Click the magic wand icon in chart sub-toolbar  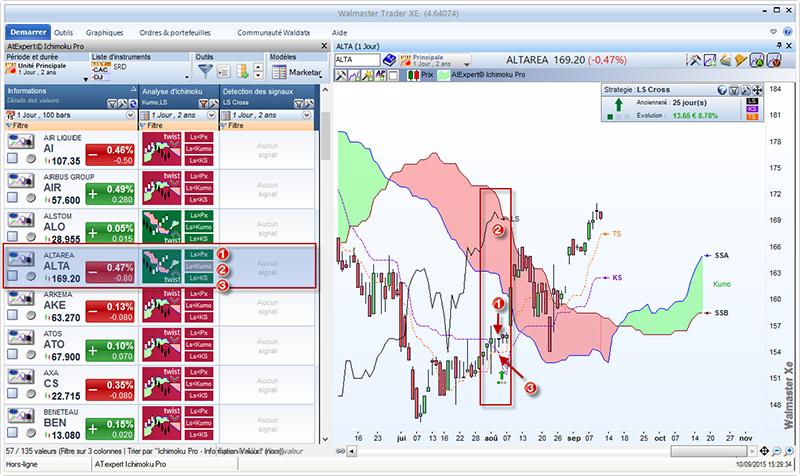[367, 76]
